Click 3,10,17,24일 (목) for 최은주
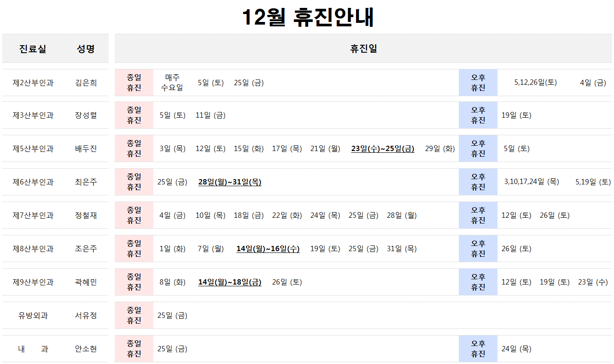614x364 pixels. pyautogui.click(x=532, y=182)
